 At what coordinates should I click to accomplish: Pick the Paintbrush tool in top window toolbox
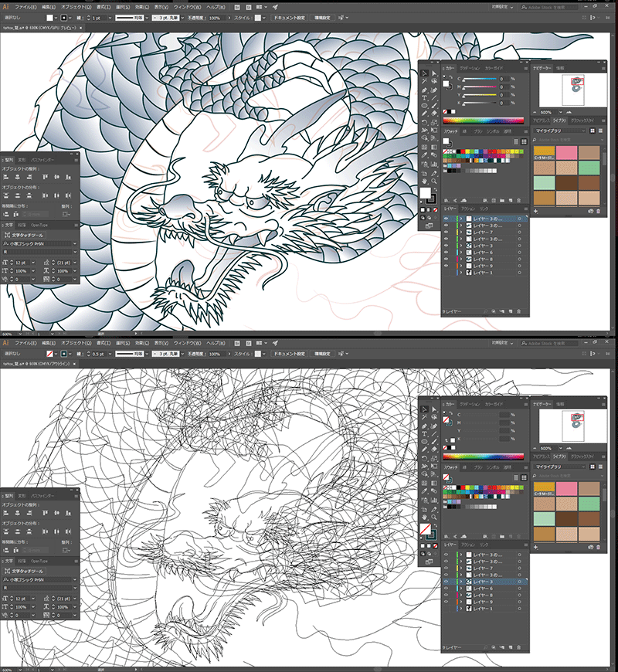[x=433, y=106]
